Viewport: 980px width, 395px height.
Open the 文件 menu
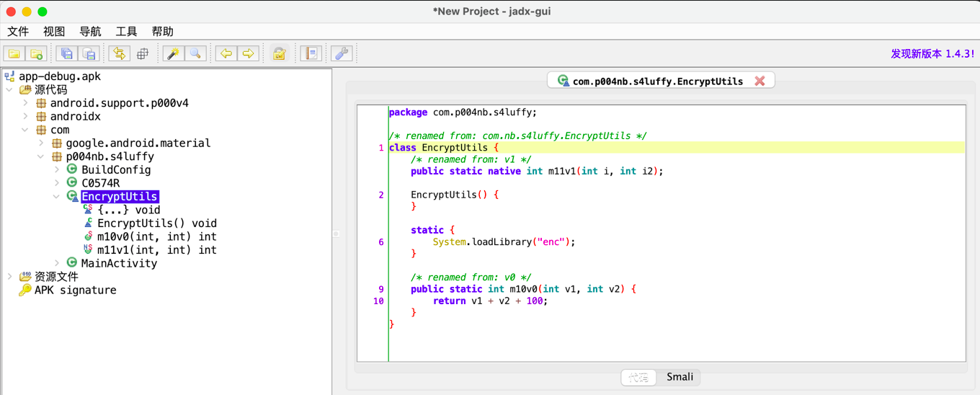click(18, 32)
